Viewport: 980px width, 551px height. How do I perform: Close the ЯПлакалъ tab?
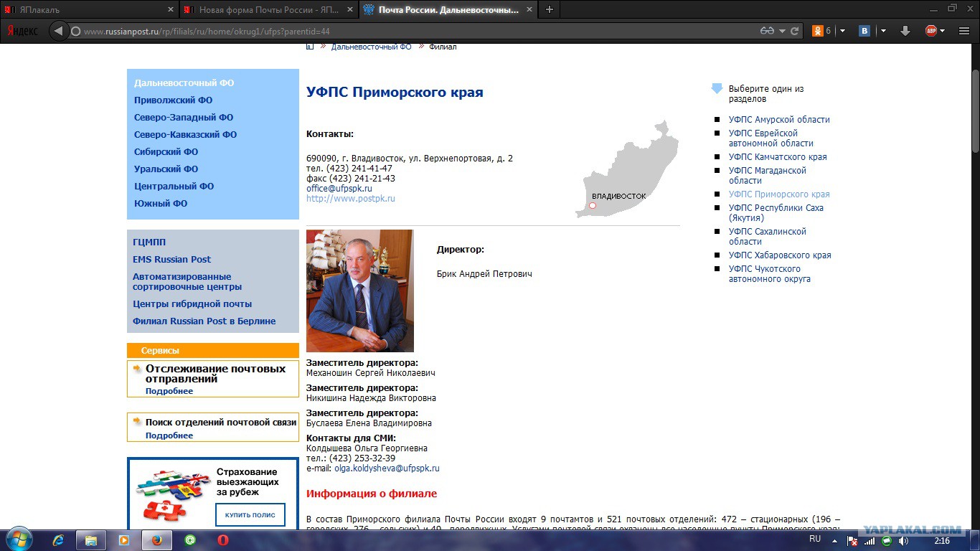[x=171, y=10]
